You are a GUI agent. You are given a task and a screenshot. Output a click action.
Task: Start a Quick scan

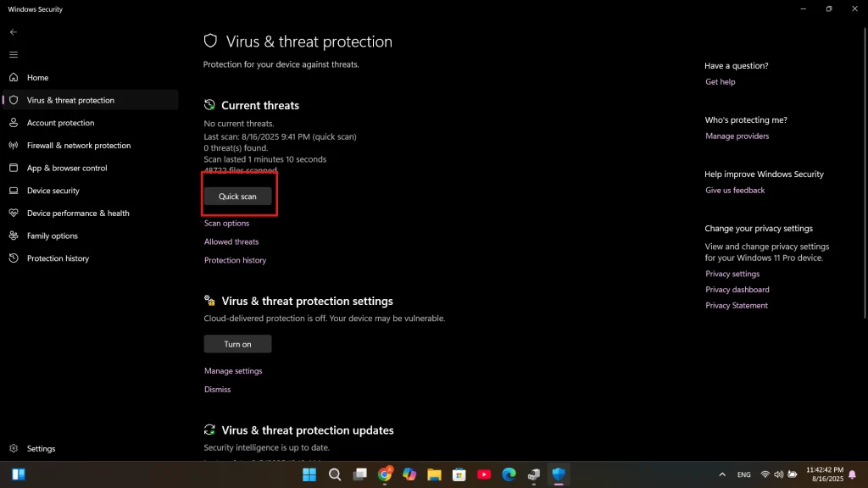tap(237, 197)
